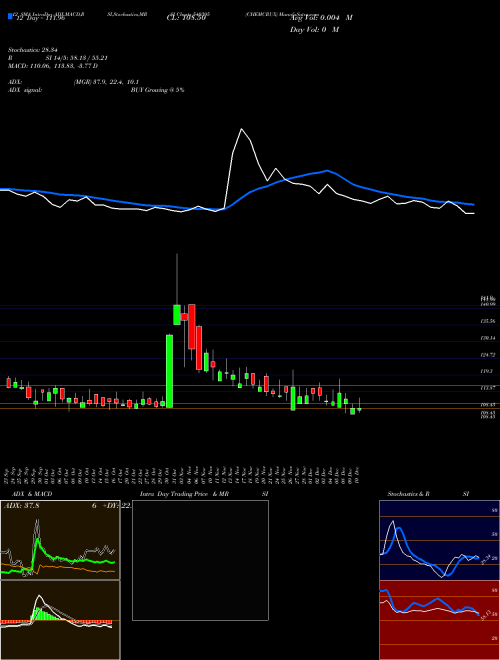Click the 'ADX signal:' label
The width and height of the screenshot is (500, 660).
pos(24,90)
